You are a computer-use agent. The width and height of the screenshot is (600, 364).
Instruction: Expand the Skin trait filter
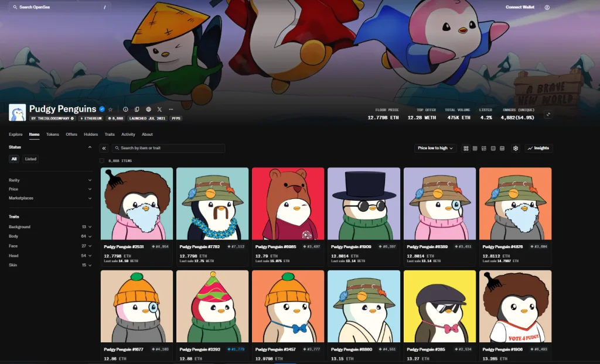(50, 265)
